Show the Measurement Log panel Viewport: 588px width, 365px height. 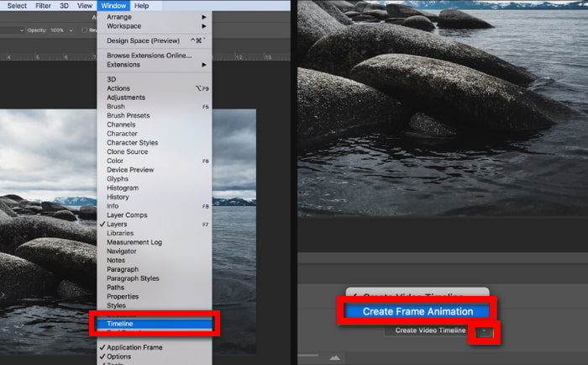[155, 242]
